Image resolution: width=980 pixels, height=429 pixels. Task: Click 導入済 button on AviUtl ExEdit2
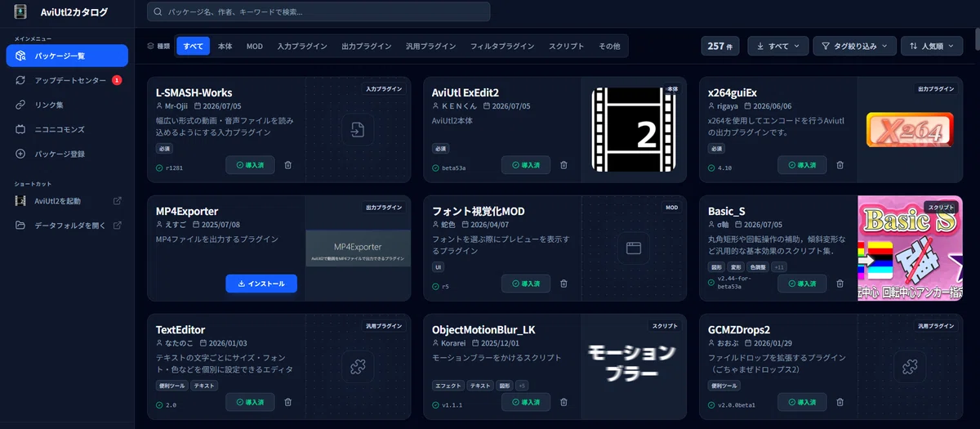tap(526, 165)
